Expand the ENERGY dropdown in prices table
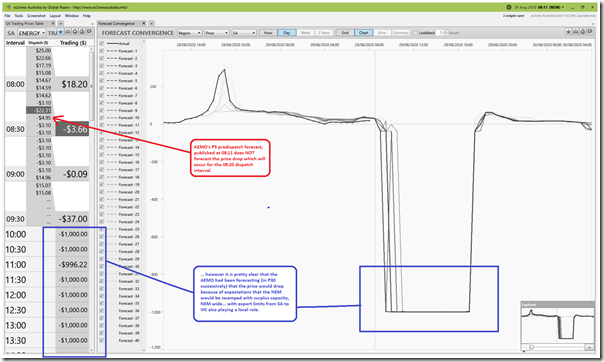This screenshot has width=604, height=362. [x=32, y=33]
